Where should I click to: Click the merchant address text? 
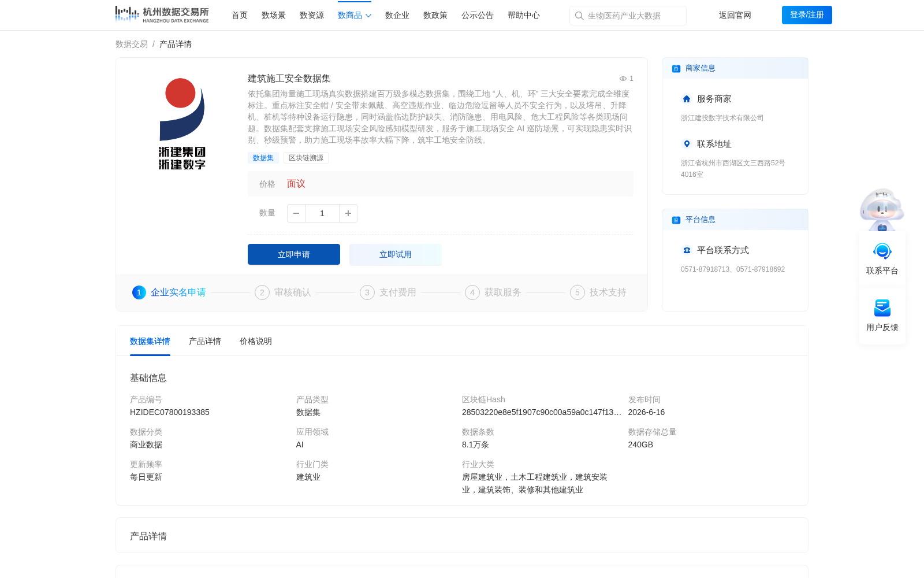[733, 169]
